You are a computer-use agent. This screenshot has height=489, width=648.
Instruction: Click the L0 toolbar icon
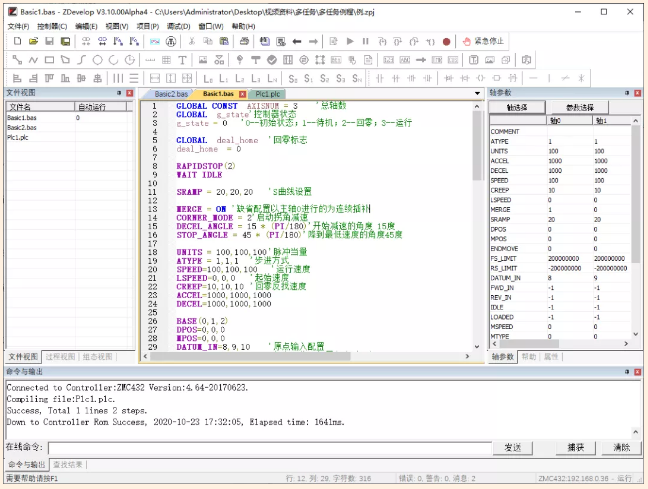[x=208, y=78]
